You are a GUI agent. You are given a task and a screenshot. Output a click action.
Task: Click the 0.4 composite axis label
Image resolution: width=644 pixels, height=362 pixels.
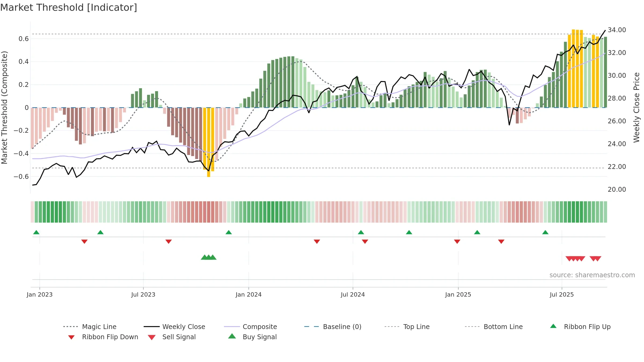(24, 62)
